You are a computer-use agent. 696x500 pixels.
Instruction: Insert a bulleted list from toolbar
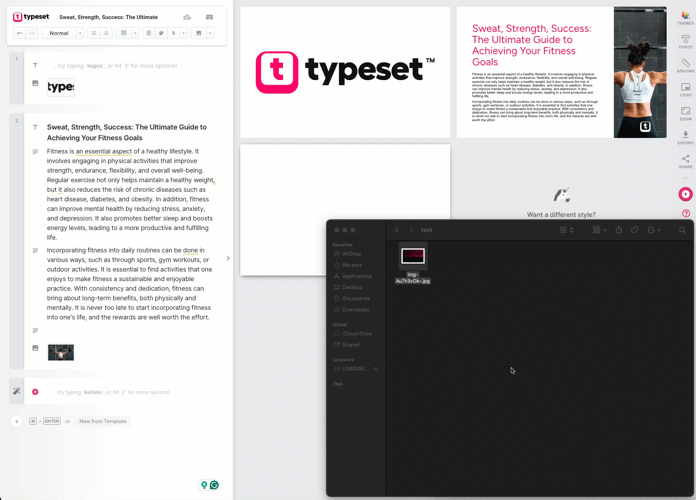(94, 33)
